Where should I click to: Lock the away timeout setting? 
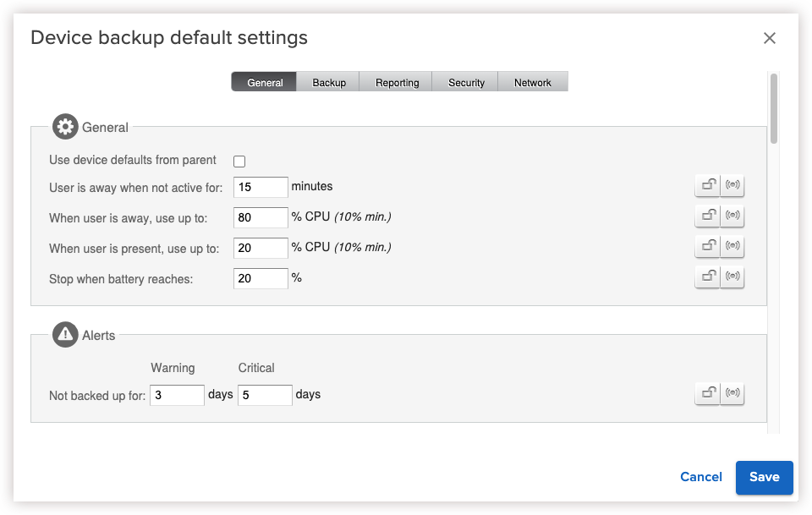click(x=707, y=185)
